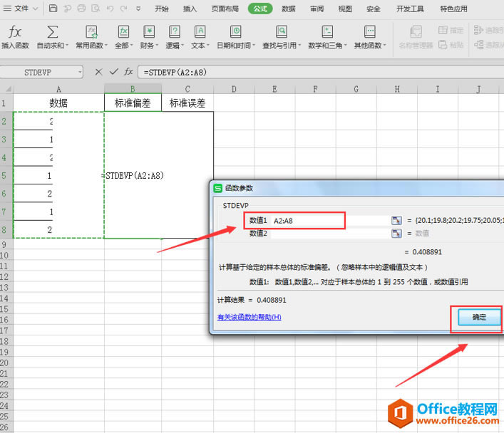The image size is (504, 433).
Task: Switch to the 开发工具 tab
Action: click(410, 9)
